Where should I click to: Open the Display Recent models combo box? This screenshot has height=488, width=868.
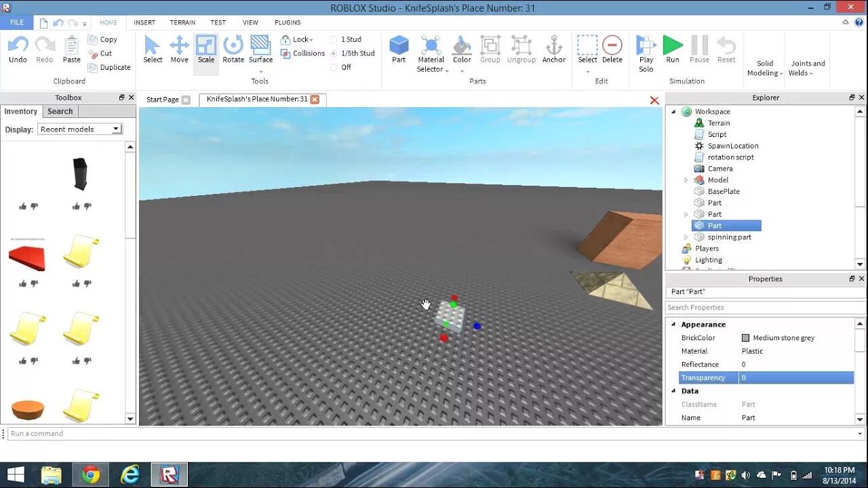click(79, 129)
